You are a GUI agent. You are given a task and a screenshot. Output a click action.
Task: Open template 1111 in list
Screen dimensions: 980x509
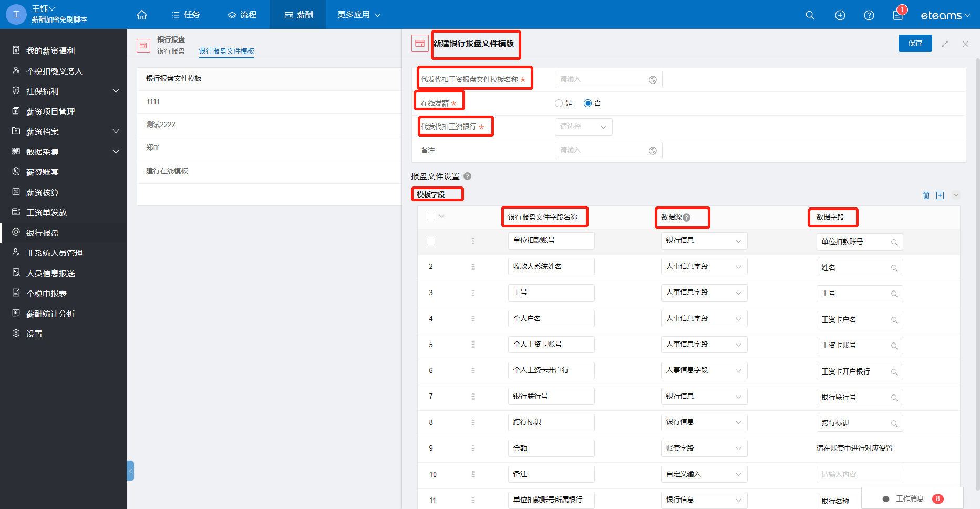[x=153, y=101]
